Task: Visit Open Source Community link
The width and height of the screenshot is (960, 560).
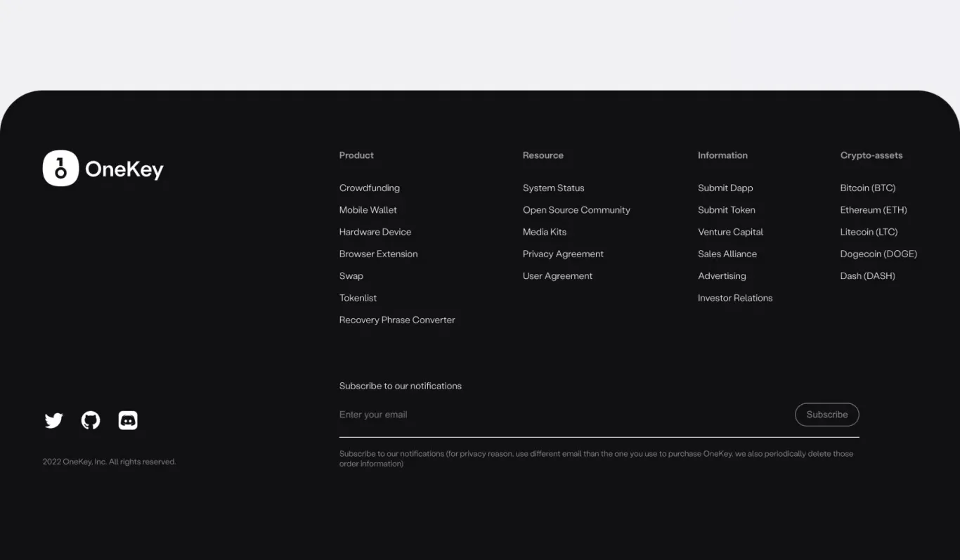Action: pos(576,210)
